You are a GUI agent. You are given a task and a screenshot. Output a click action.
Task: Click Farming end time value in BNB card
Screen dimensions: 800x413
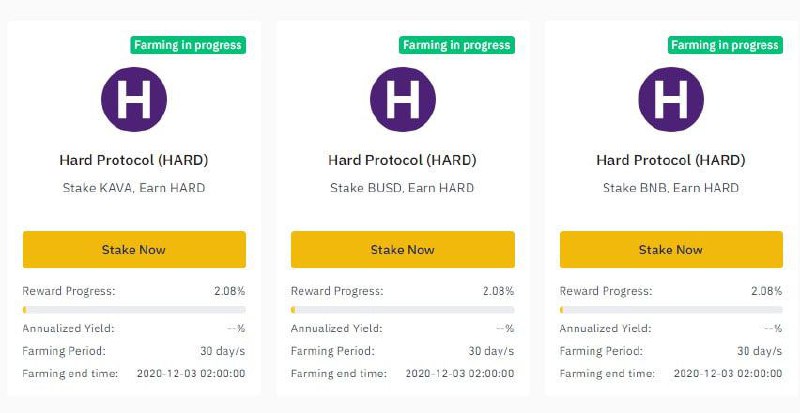728,373
